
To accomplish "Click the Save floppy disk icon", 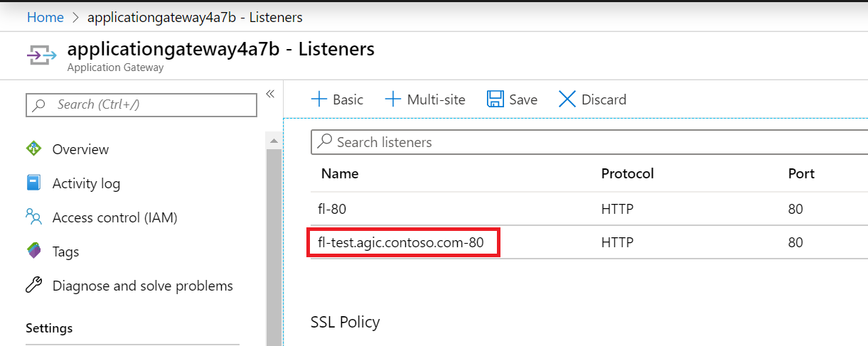I will tap(495, 99).
